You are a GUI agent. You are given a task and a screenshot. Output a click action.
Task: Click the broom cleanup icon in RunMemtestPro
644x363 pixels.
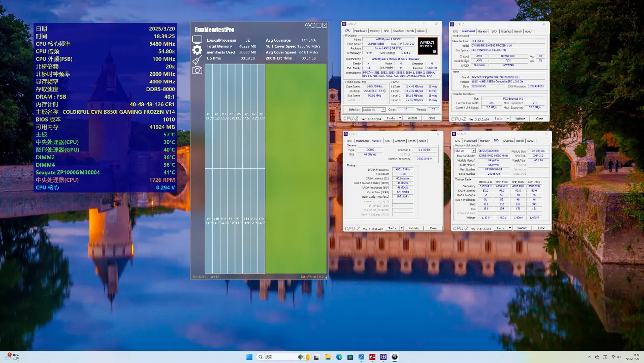[x=197, y=60]
